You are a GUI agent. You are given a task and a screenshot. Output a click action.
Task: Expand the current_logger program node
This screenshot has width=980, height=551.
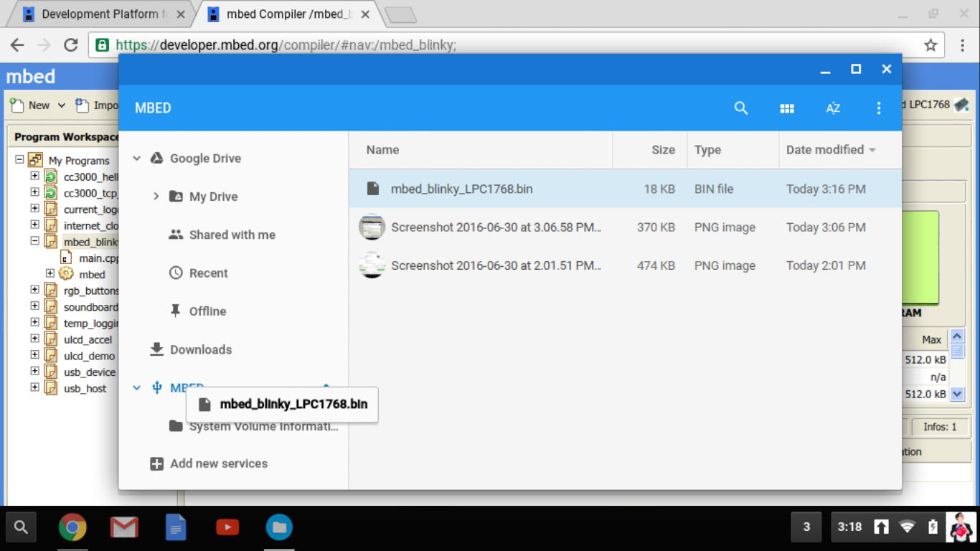click(34, 208)
